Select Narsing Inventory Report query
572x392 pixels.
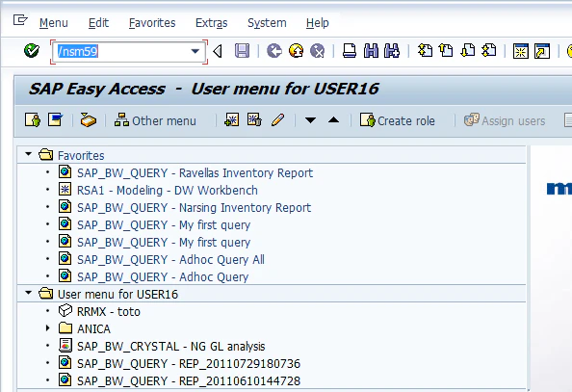[194, 207]
